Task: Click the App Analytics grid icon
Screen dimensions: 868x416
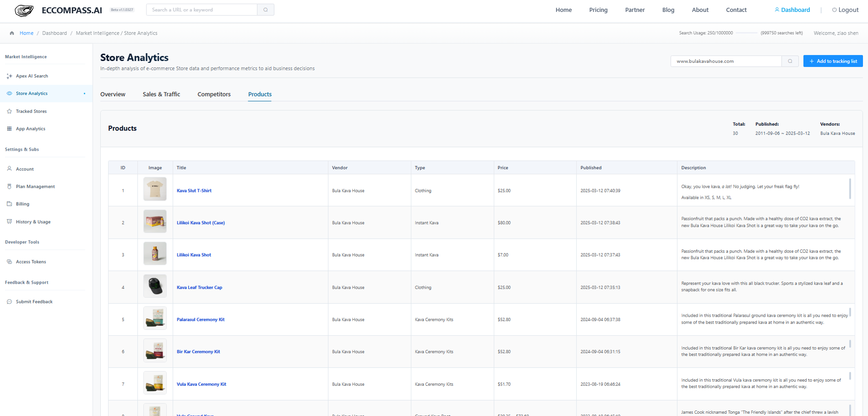Action: tap(9, 129)
